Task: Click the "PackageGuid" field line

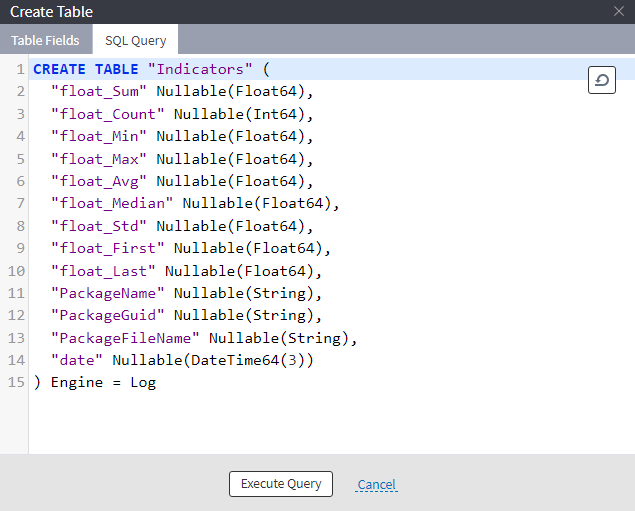Action: pos(187,315)
